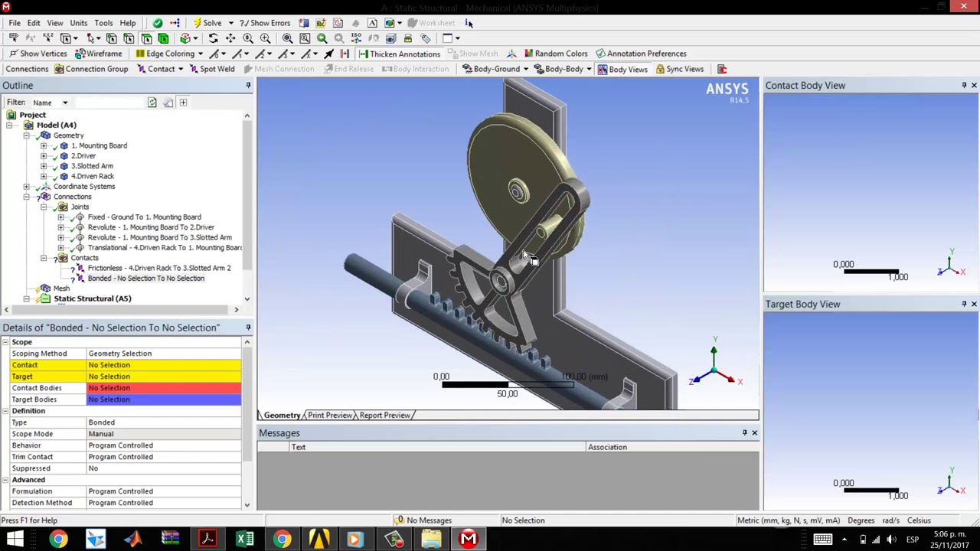The width and height of the screenshot is (980, 551).
Task: Select Frictionless contact in the tree
Action: [x=158, y=268]
